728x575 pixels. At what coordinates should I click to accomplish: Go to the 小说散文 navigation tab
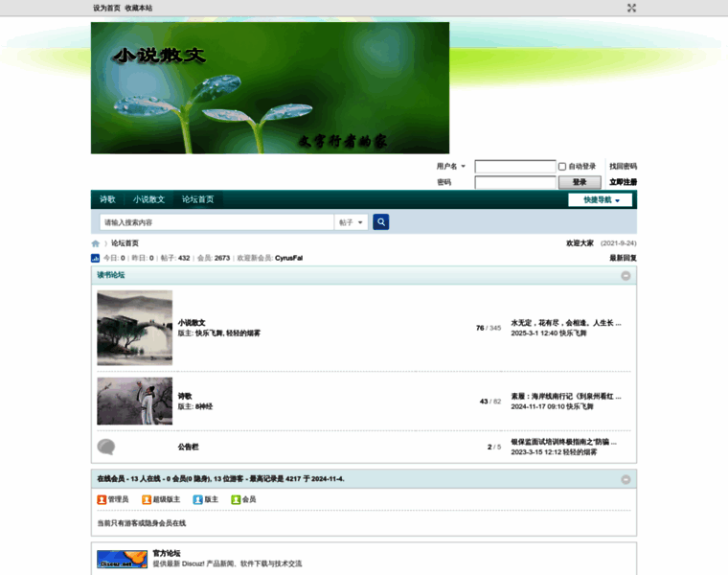[x=148, y=199]
